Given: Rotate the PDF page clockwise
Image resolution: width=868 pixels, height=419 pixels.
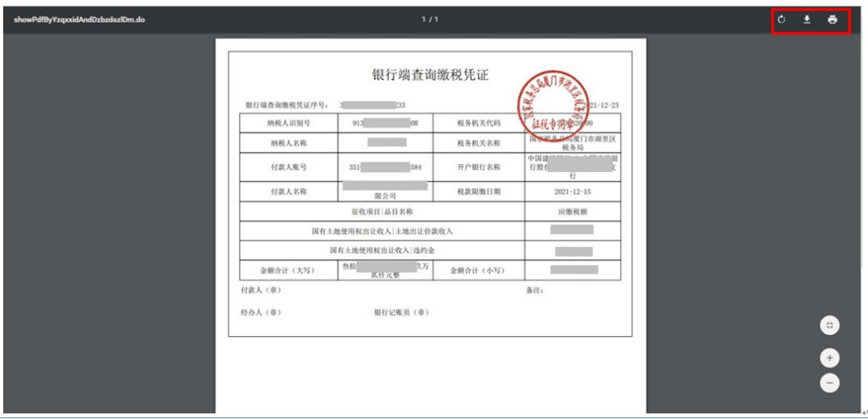Looking at the screenshot, I should (781, 20).
